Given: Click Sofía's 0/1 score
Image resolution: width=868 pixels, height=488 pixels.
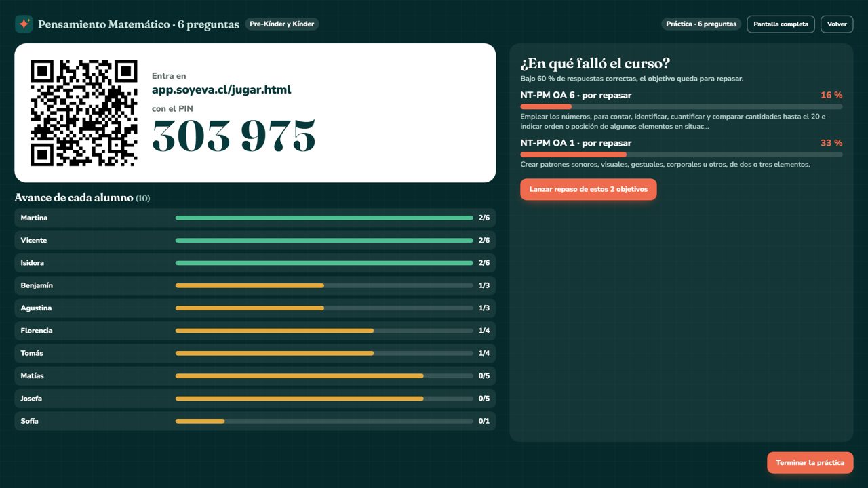Looking at the screenshot, I should 484,421.
